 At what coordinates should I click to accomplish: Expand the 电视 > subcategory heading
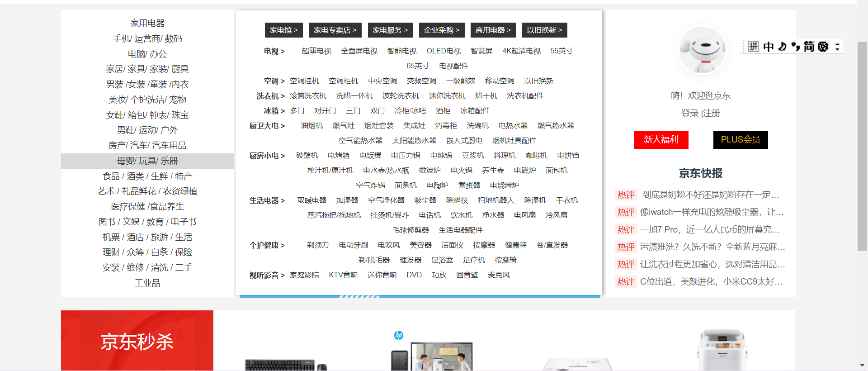click(x=274, y=51)
